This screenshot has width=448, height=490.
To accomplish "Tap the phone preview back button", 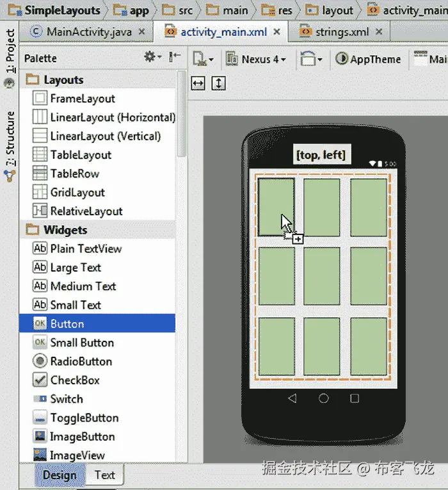I will click(292, 398).
